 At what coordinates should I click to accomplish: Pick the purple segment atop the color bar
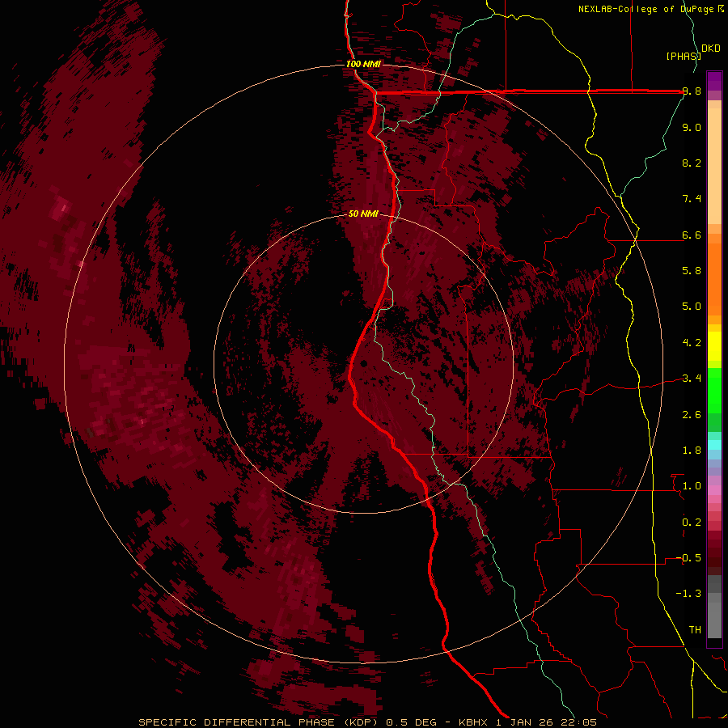click(x=714, y=81)
